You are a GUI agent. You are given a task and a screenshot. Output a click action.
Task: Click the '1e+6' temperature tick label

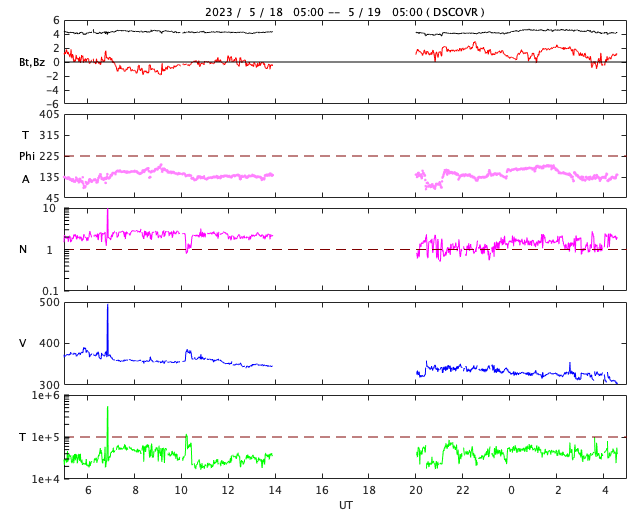click(46, 395)
